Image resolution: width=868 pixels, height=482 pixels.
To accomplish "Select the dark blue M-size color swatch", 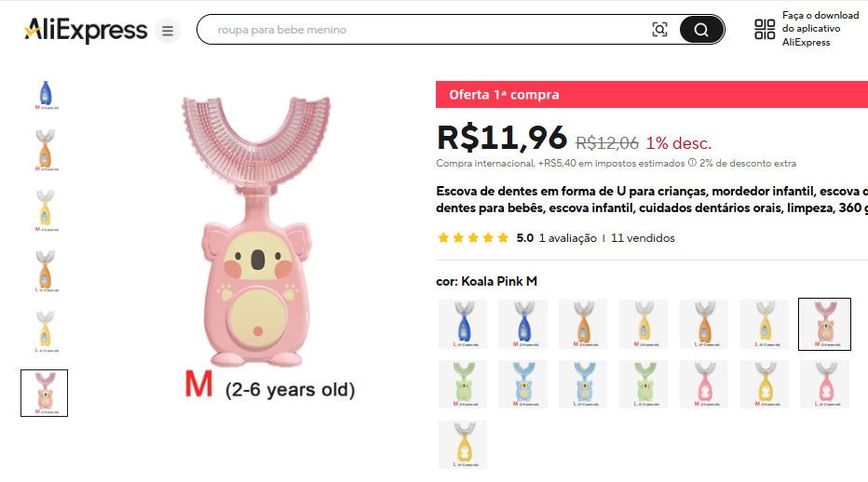I will (x=522, y=324).
